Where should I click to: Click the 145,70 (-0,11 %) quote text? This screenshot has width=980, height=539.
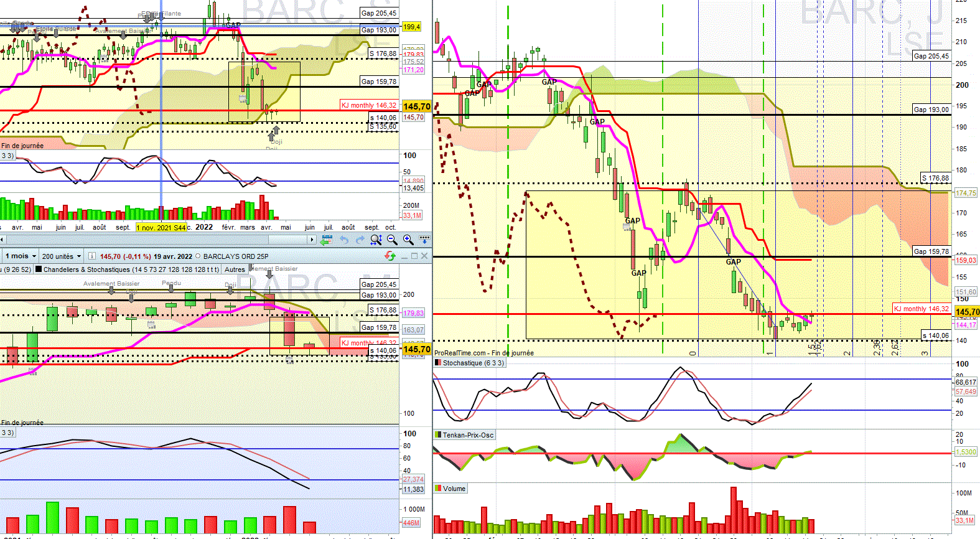point(125,256)
